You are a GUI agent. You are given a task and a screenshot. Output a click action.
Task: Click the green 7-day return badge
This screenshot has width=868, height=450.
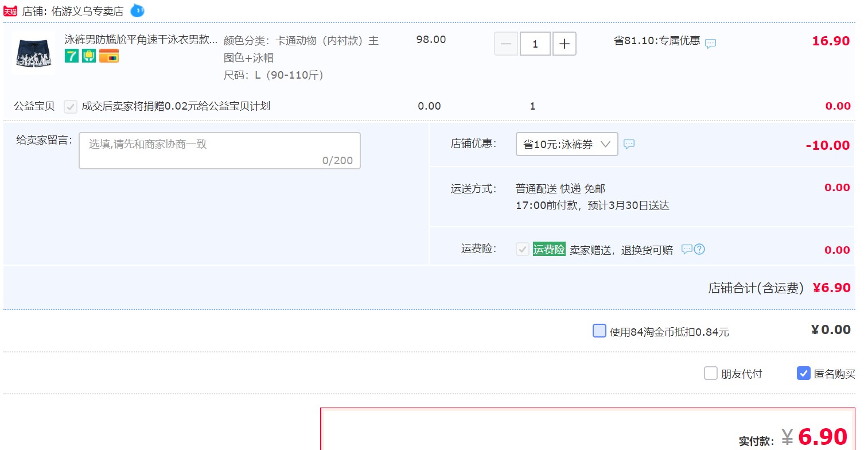point(72,56)
